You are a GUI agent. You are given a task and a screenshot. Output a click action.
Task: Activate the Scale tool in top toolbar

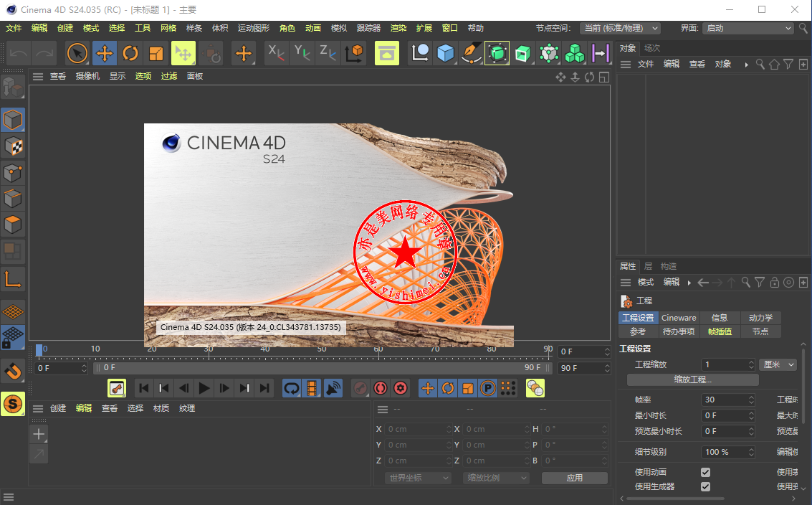(x=156, y=53)
